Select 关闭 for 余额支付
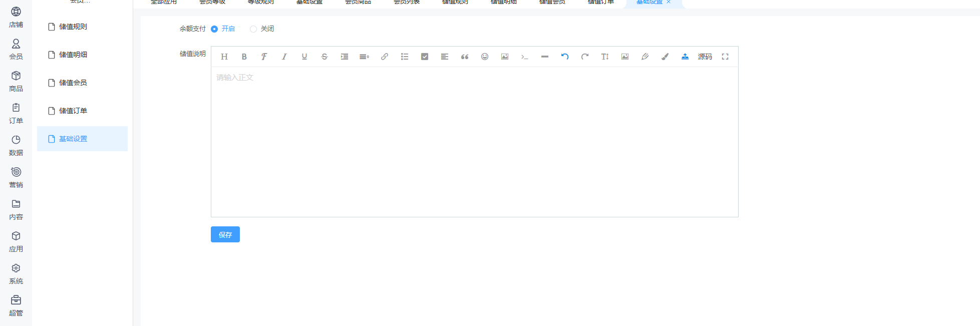Viewport: 980px width, 326px height. (x=262, y=29)
